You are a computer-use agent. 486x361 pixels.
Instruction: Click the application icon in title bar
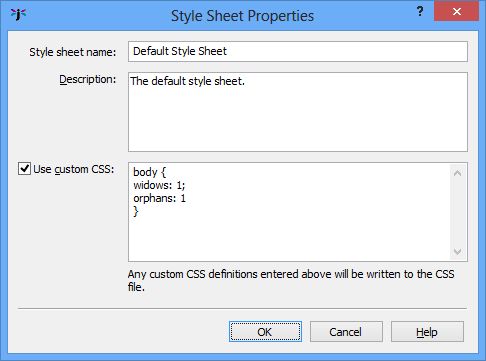pyautogui.click(x=18, y=14)
